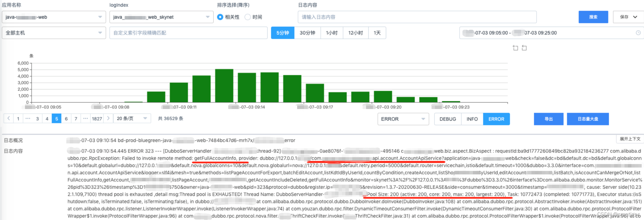Image resolution: width=644 pixels, height=220 pixels.
Task: Click the tallest histogram bar near 09:13
Action: [224, 85]
